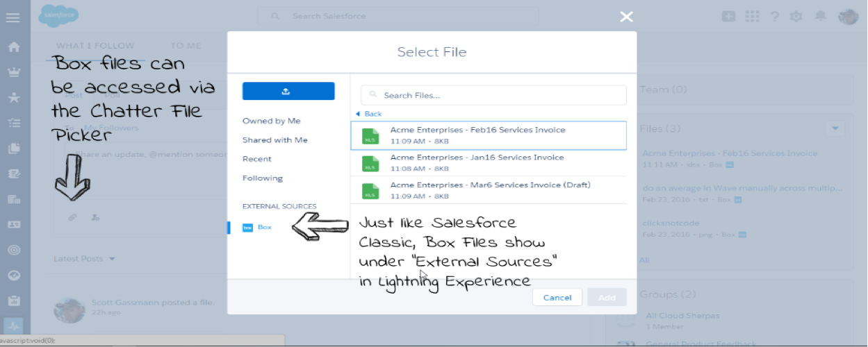
Task: Click the attach file paperclip icon
Action: (72, 217)
